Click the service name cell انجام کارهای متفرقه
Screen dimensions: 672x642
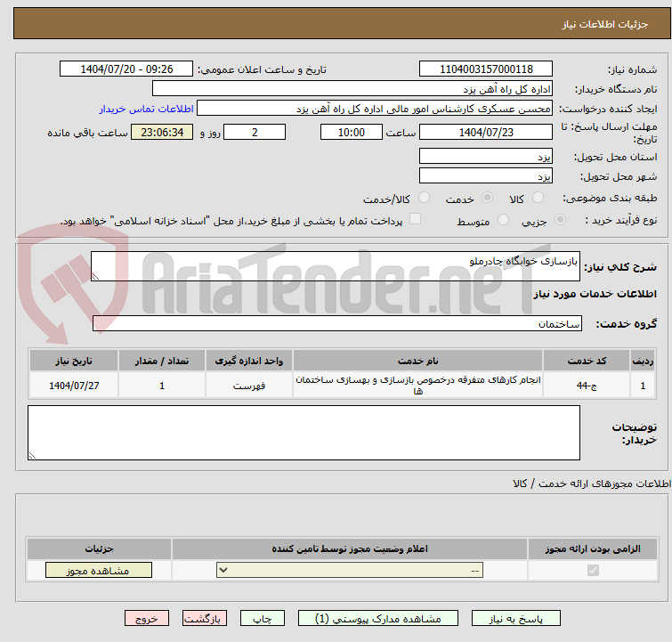point(417,386)
